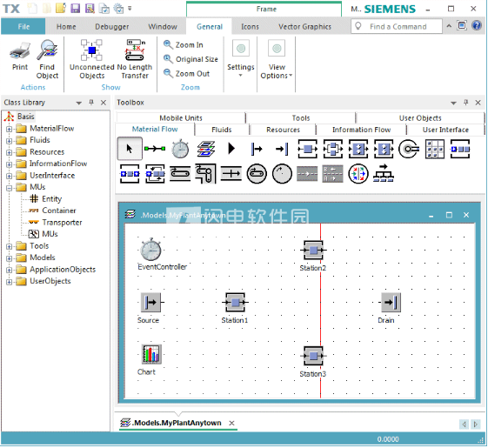Expand the InformationFlow folder

(9, 164)
